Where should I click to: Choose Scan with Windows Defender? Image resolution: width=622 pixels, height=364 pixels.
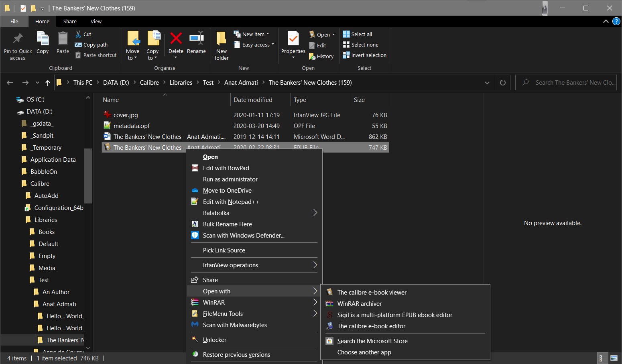click(254, 236)
